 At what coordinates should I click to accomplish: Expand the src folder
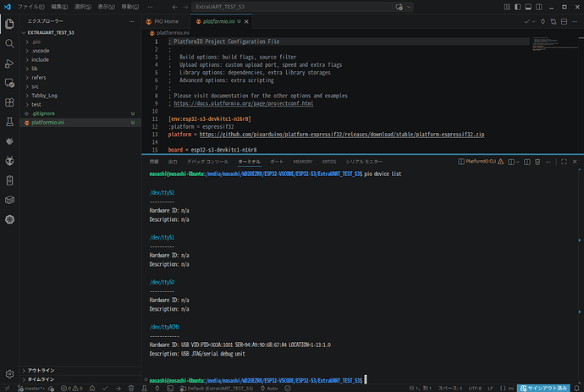pyautogui.click(x=80, y=86)
